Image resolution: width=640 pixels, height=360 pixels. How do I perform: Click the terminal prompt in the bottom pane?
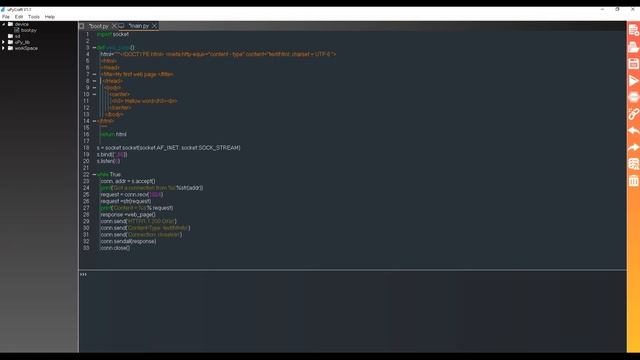point(83,275)
